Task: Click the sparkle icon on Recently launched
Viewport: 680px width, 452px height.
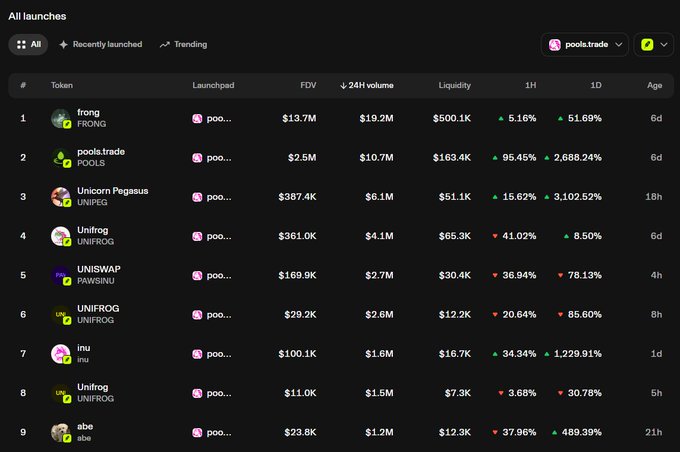Action: tap(63, 44)
